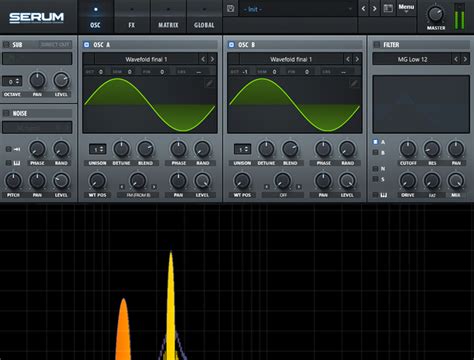The image size is (474, 360).
Task: Toggle filter routing for noise N
Action: (375, 169)
